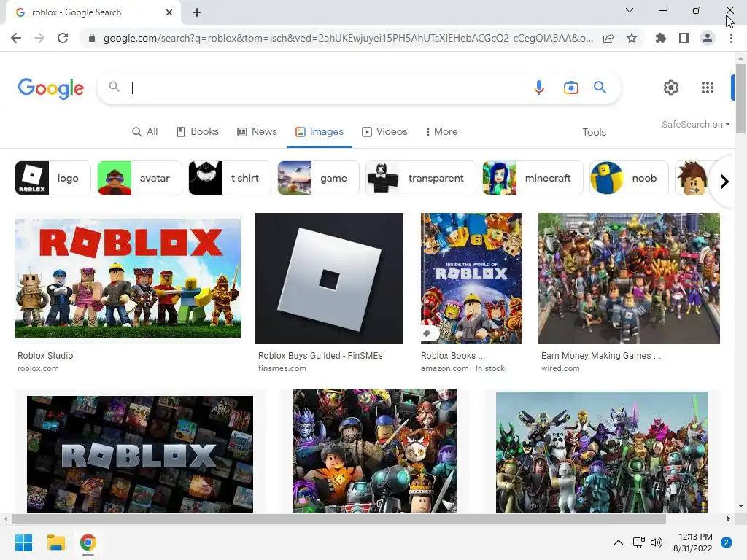Screen dimensions: 747x560
Task: Start voice search with microphone icon
Action: tap(539, 87)
